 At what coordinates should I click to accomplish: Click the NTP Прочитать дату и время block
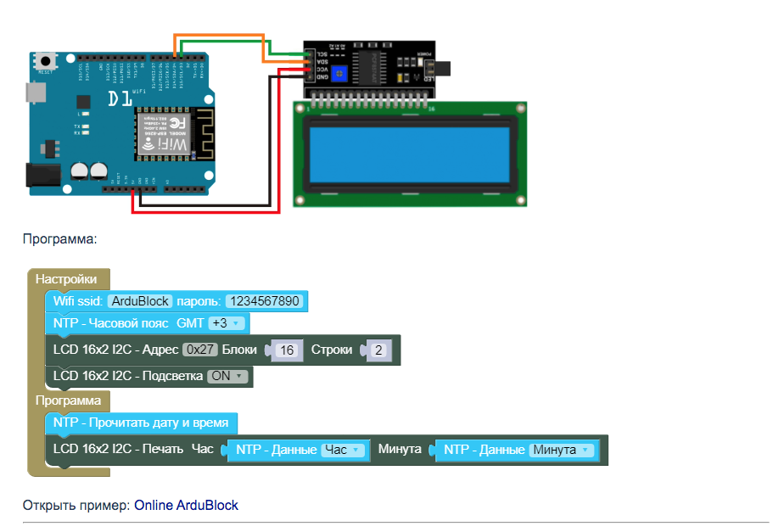click(141, 423)
